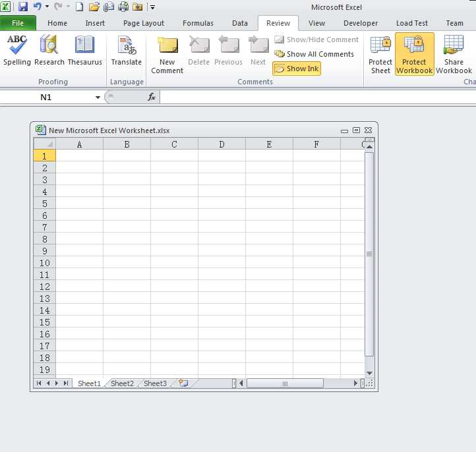Click the horizontal scrollbar left arrow

[x=241, y=383]
